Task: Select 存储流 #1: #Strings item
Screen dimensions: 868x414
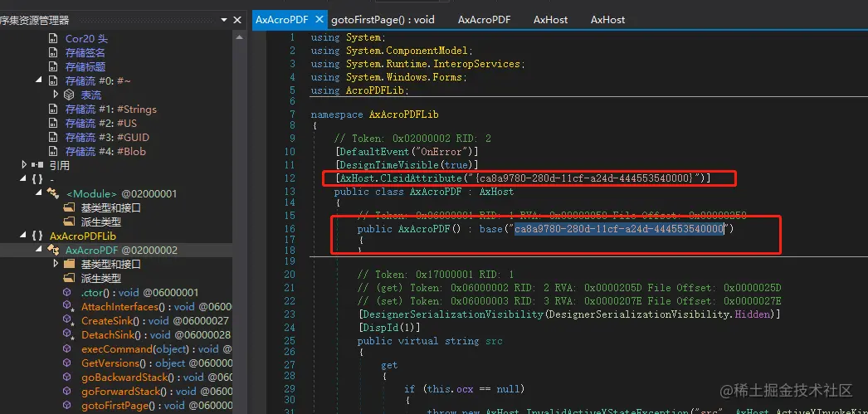Action: pos(110,109)
